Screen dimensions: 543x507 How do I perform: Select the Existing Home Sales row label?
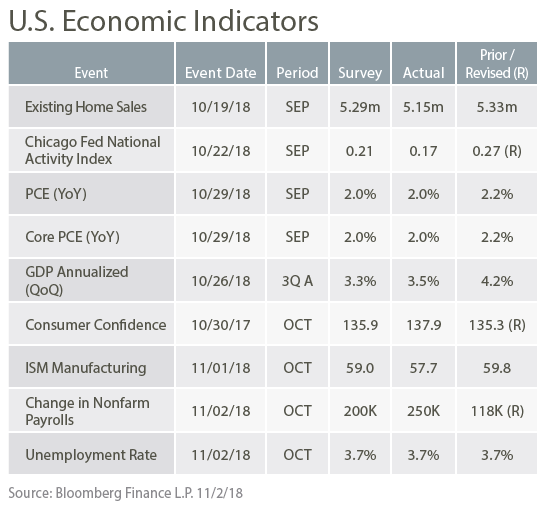point(91,107)
